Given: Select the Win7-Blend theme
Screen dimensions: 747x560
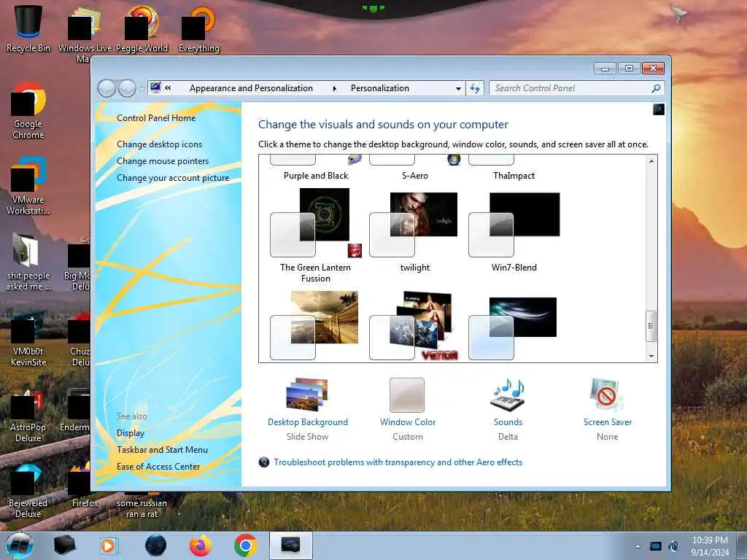Looking at the screenshot, I should click(514, 233).
